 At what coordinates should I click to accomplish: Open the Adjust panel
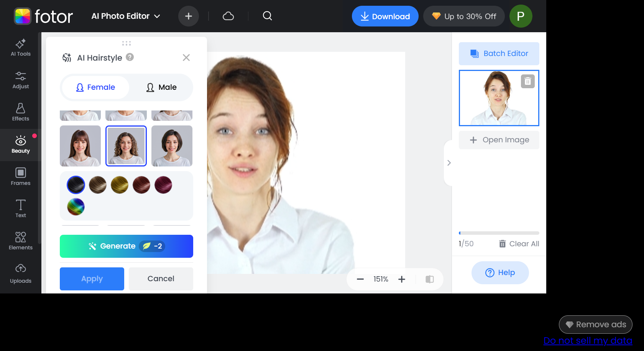tap(21, 80)
